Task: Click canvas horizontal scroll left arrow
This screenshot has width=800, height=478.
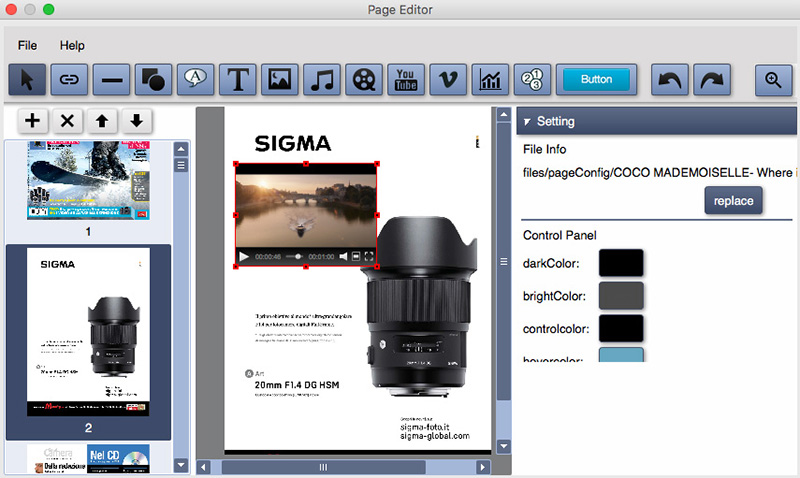Action: (203, 467)
